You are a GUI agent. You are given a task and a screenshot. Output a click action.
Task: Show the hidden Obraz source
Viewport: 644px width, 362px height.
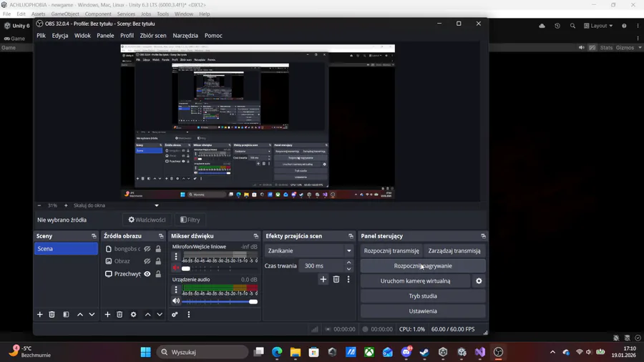pyautogui.click(x=147, y=261)
